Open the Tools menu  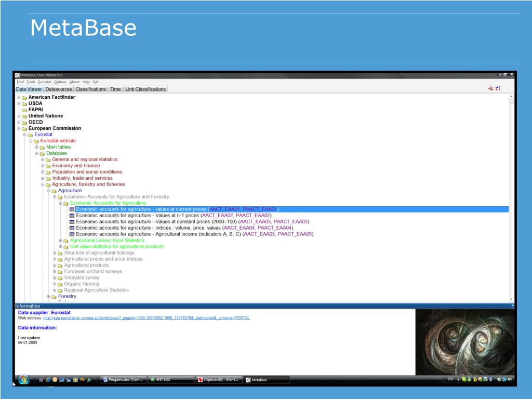31,82
